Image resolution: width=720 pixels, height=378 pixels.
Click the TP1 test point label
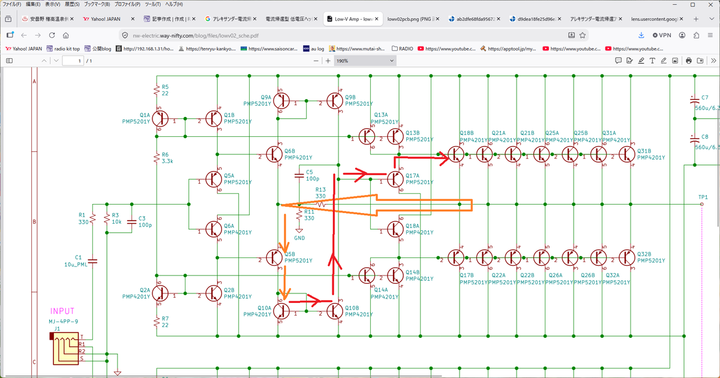click(703, 197)
